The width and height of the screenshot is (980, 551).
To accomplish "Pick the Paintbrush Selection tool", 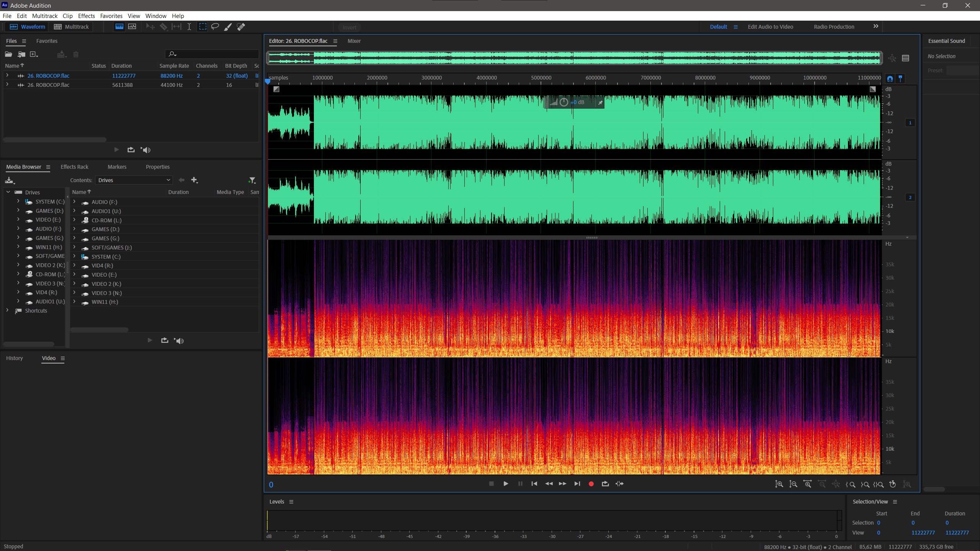I will [x=228, y=27].
